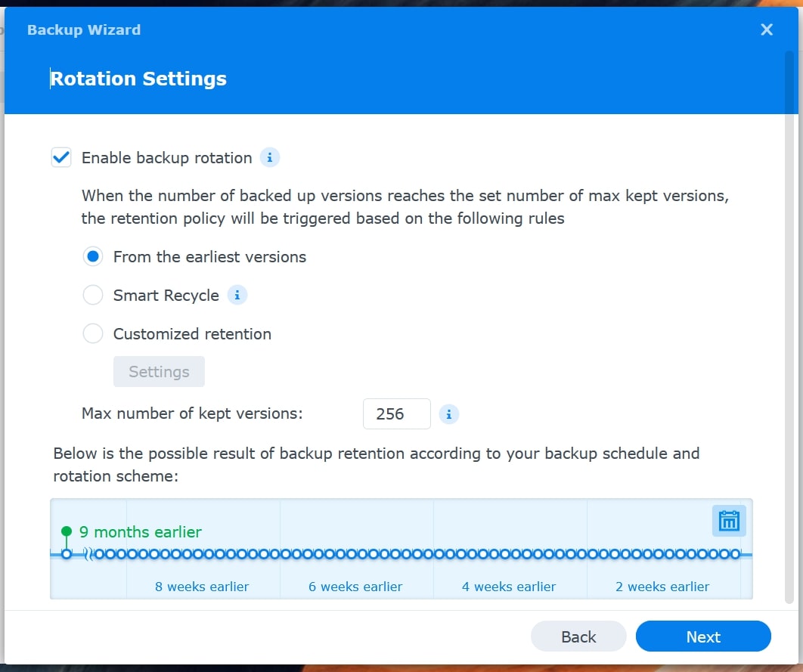Click the Backup Wizard title text
The height and width of the screenshot is (672, 803).
[84, 29]
